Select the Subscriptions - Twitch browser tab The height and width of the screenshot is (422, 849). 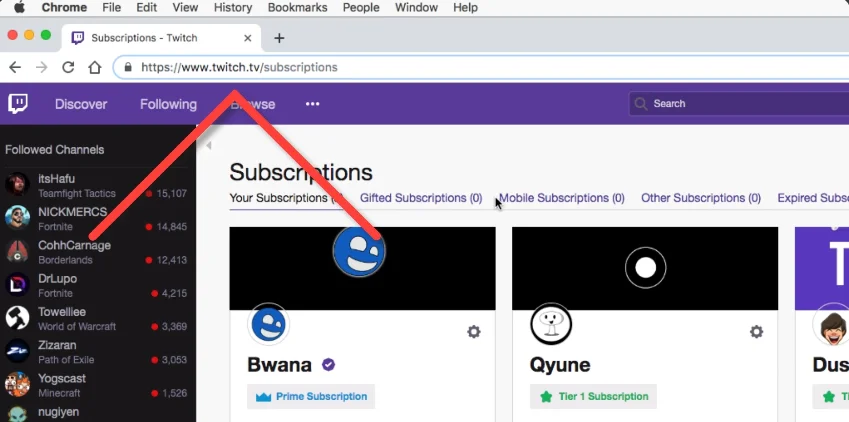pos(161,38)
